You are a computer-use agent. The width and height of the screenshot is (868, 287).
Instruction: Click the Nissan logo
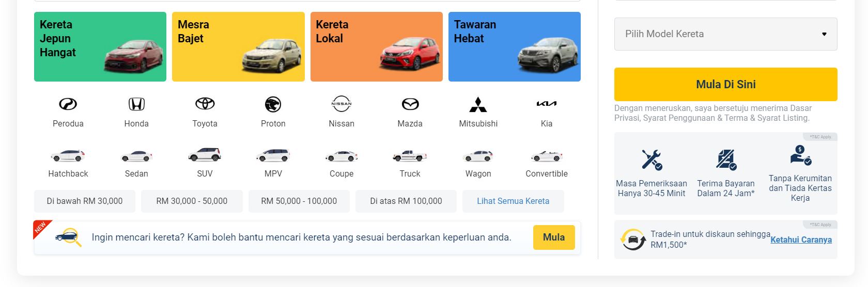click(x=342, y=104)
